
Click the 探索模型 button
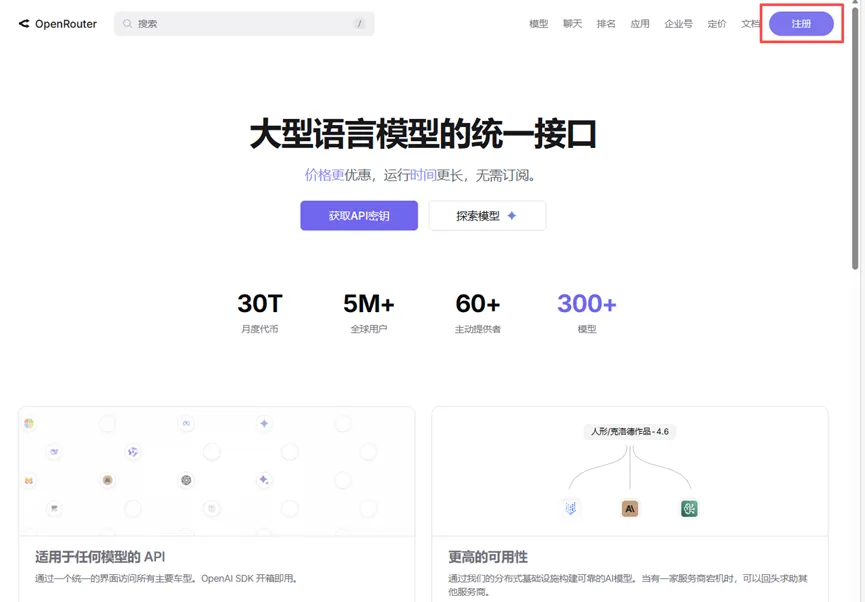coord(487,216)
